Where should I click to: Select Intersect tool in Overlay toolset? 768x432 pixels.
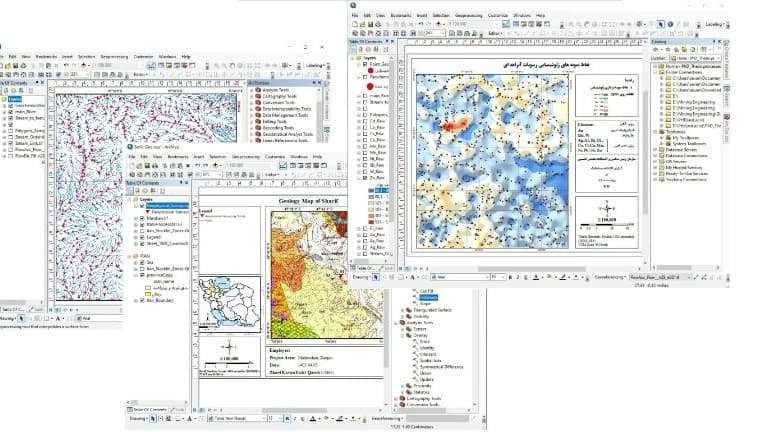(428, 354)
